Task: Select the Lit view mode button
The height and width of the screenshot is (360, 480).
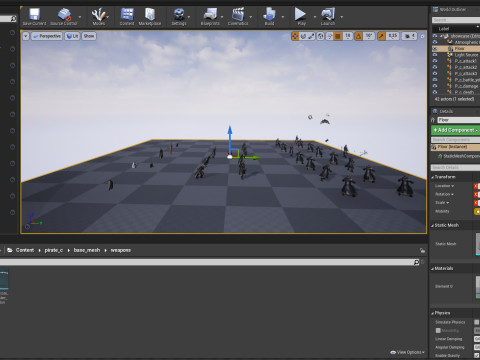Action: [72, 36]
